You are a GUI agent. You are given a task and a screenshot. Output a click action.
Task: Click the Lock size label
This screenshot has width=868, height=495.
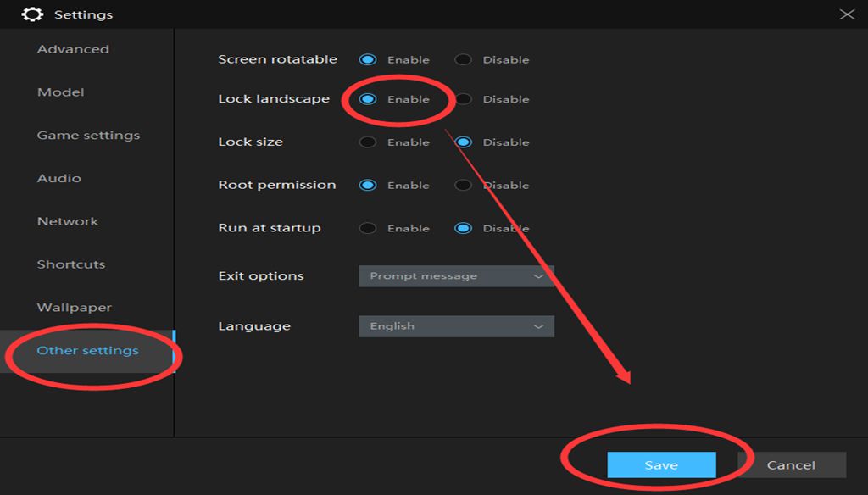(250, 142)
